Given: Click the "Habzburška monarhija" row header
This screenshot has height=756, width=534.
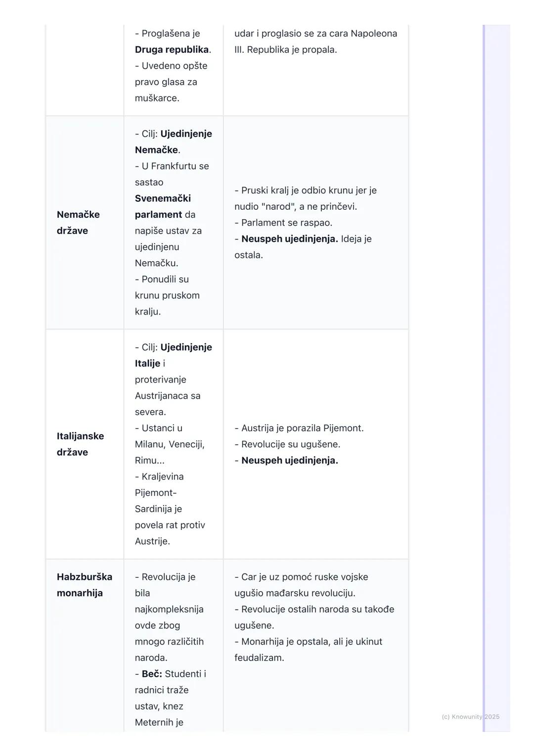Looking at the screenshot, I should (x=84, y=585).
